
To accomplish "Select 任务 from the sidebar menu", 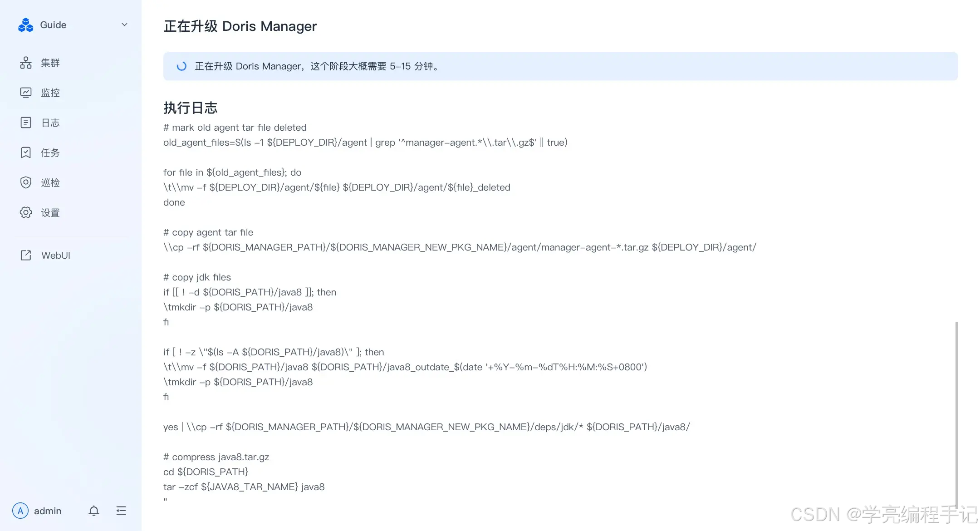I will point(50,152).
